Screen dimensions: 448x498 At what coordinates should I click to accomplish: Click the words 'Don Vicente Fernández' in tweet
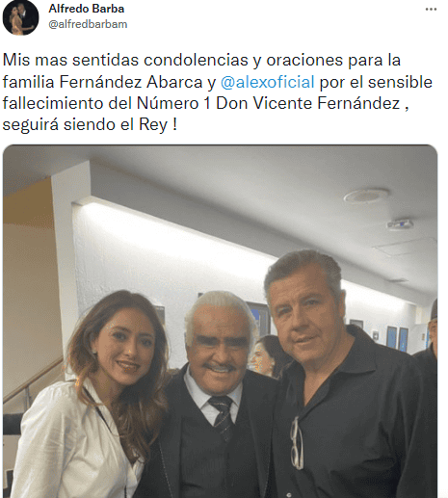308,103
